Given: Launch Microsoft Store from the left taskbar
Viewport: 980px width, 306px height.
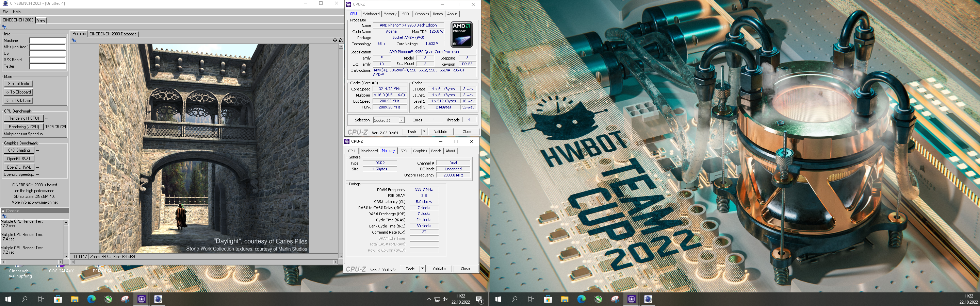Looking at the screenshot, I should (x=58, y=299).
